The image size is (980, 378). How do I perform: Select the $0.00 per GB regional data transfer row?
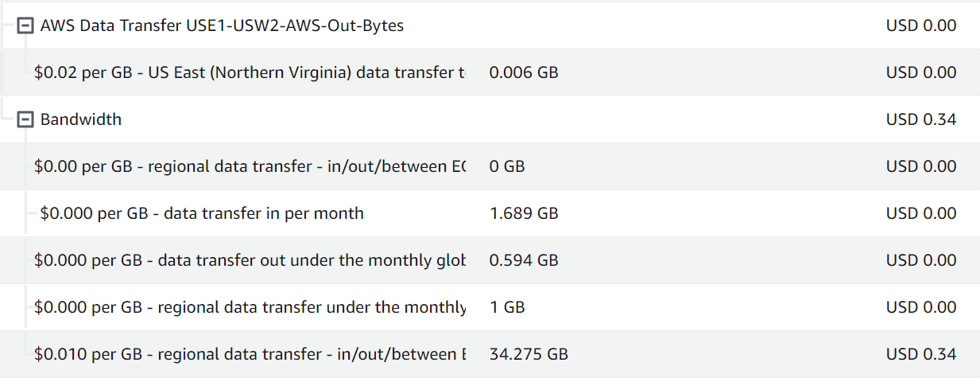click(x=249, y=166)
